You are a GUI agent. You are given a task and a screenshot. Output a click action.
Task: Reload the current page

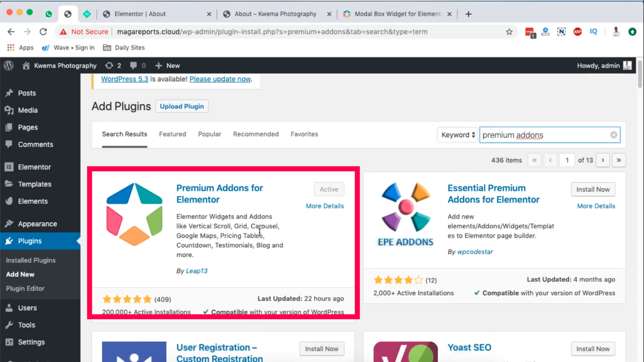(43, 32)
